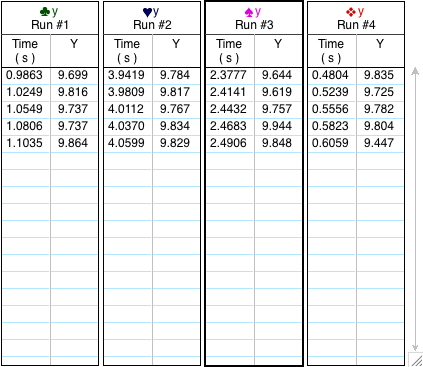Click the Y value 9.944 in Run #3
This screenshot has width=423, height=367.
click(x=278, y=126)
